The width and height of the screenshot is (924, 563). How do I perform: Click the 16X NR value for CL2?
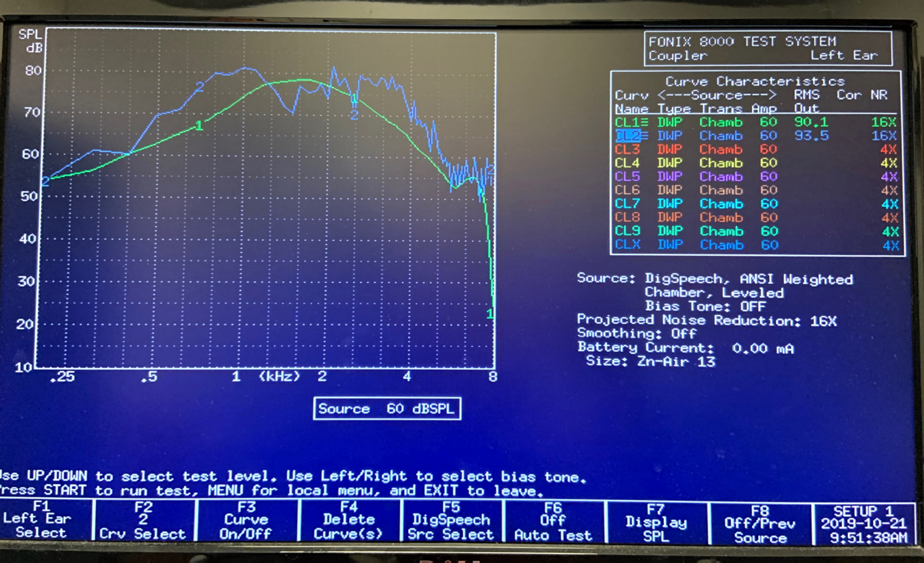coord(884,136)
